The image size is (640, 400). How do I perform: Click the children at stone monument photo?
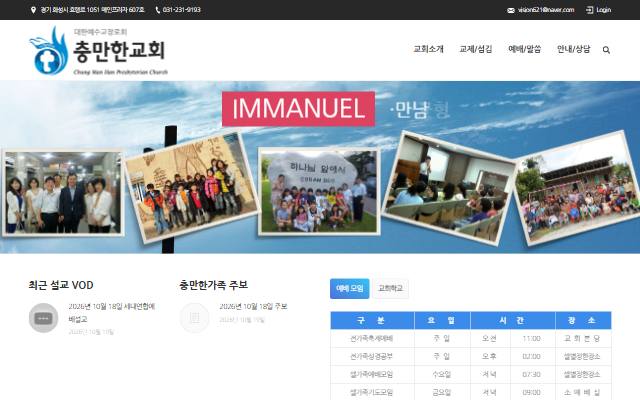(x=319, y=191)
